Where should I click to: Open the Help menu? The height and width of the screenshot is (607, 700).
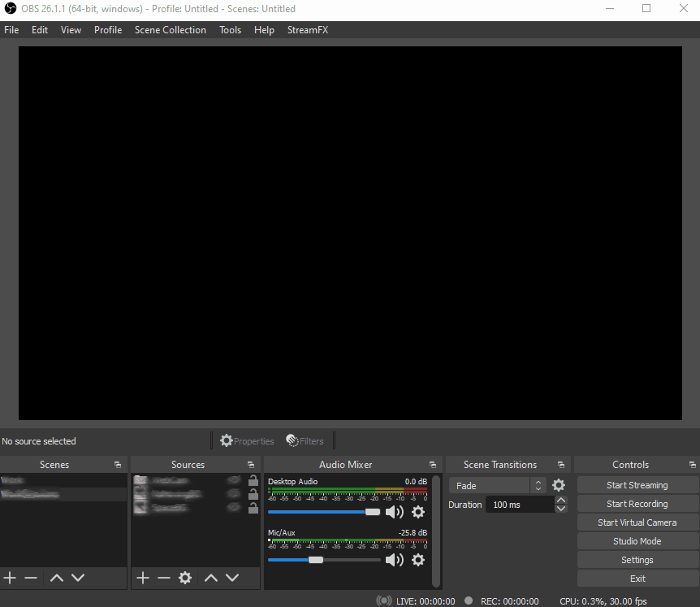264,30
